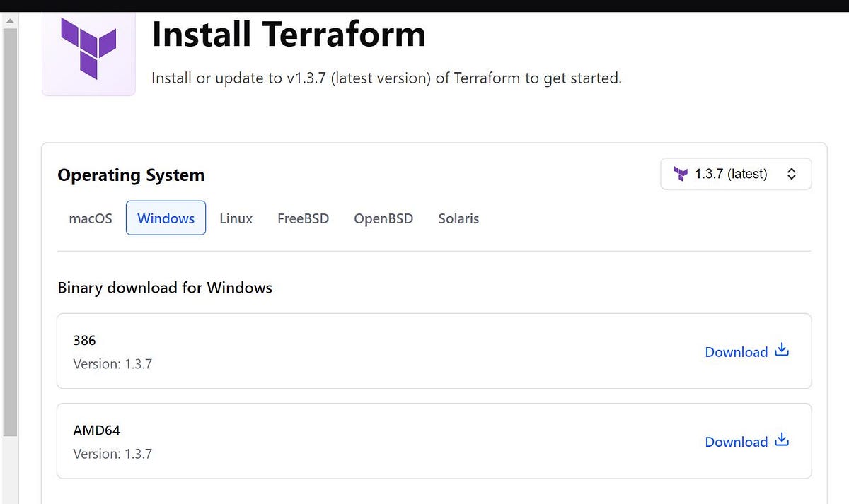849x504 pixels.
Task: Click the scrollbar arrow at top left
Action: pyautogui.click(x=10, y=20)
